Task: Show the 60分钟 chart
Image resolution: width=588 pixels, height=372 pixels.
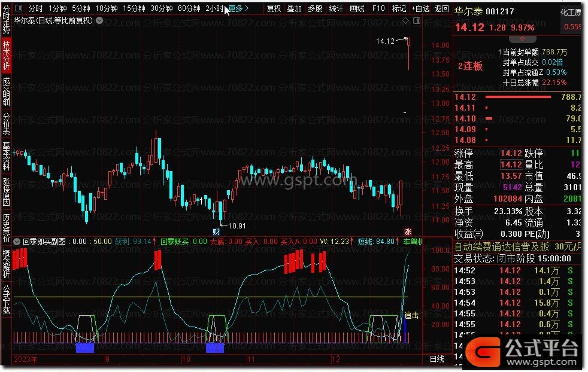Action: (189, 8)
